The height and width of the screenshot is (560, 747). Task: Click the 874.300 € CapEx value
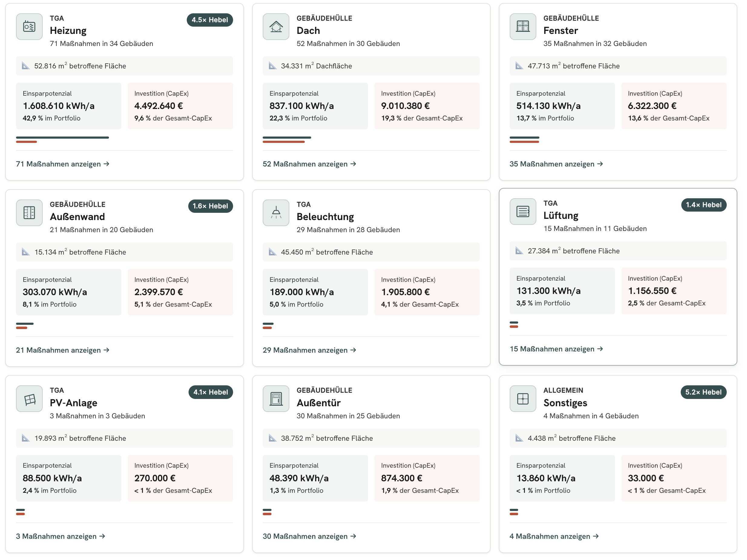(x=402, y=478)
